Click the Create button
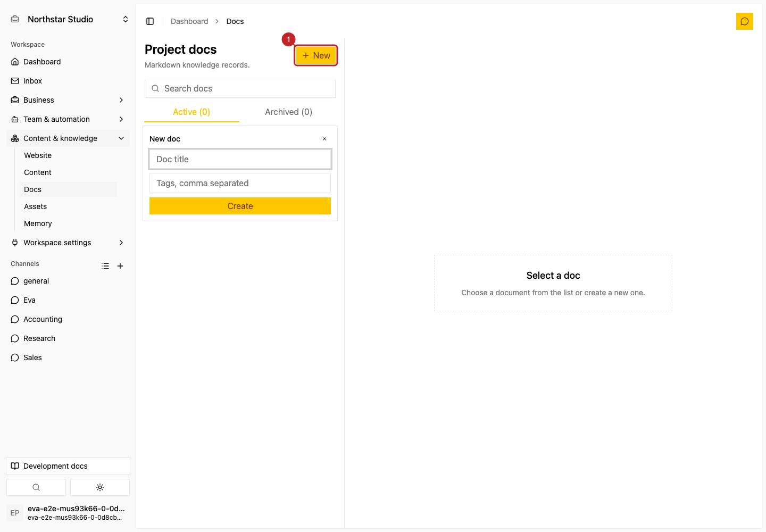 point(240,206)
